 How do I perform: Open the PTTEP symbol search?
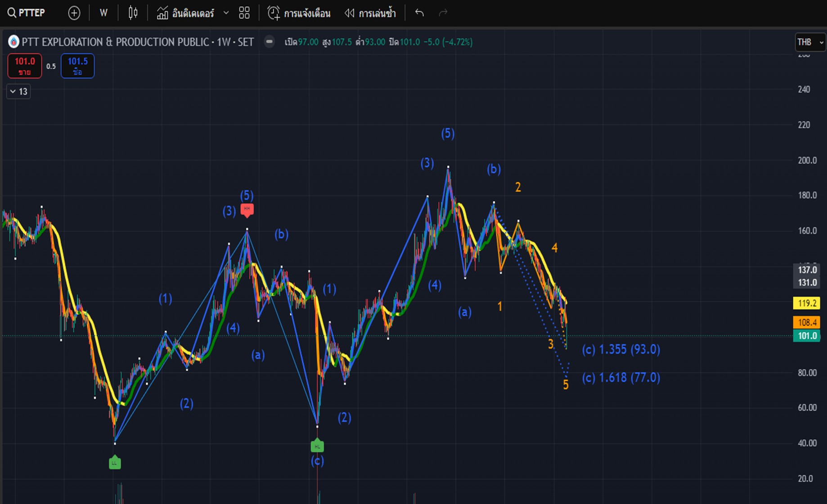(26, 13)
